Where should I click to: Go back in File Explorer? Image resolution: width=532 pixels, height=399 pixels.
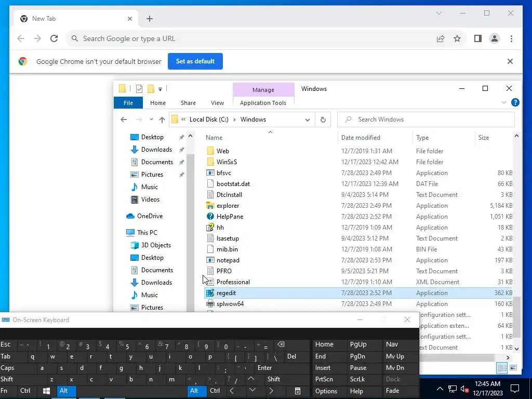124,119
